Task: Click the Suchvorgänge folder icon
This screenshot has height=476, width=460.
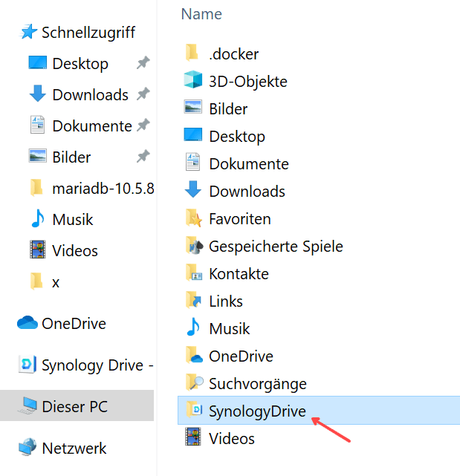Action: (193, 383)
